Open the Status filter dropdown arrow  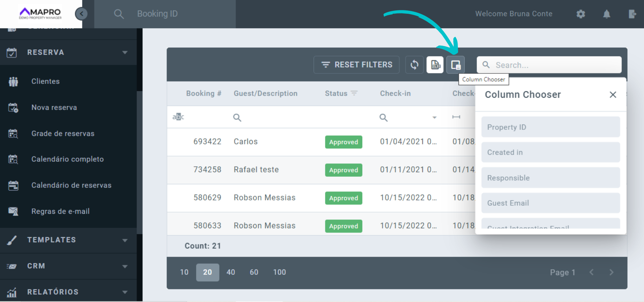pos(434,117)
